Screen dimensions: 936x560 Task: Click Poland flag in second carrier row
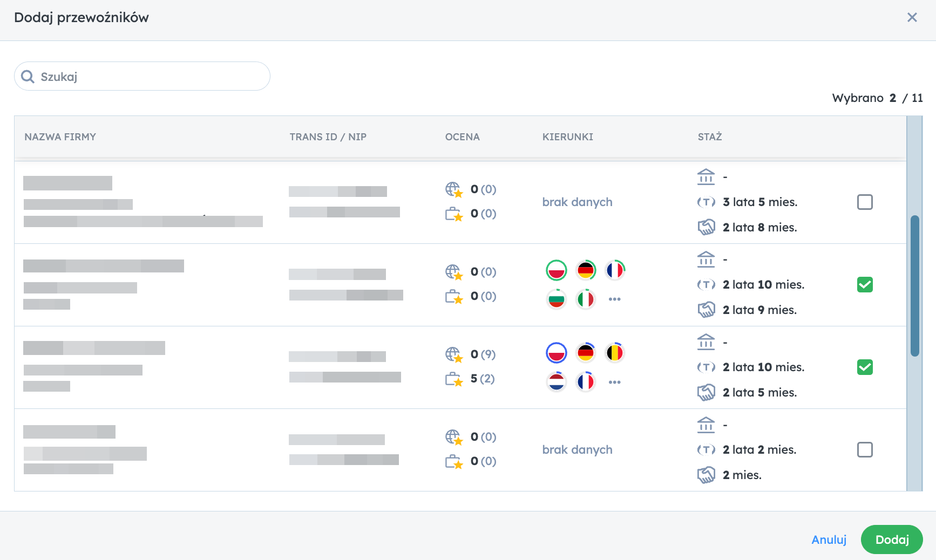556,270
